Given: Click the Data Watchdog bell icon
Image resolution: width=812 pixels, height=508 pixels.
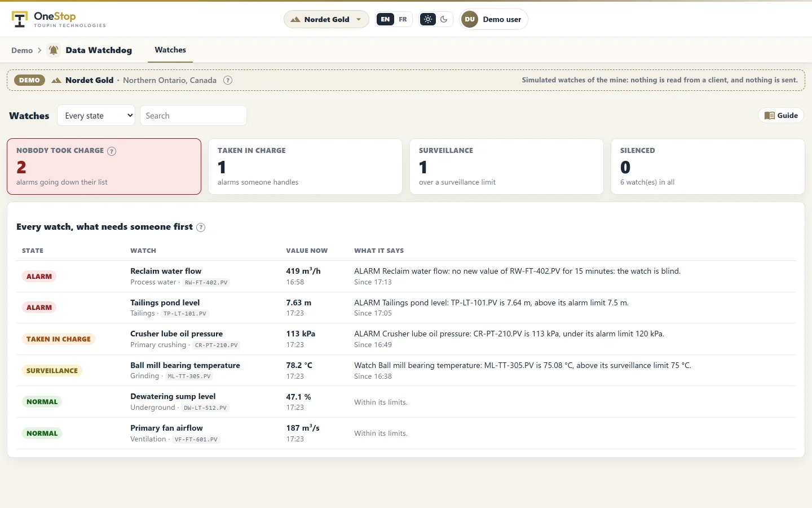Looking at the screenshot, I should coord(54,50).
